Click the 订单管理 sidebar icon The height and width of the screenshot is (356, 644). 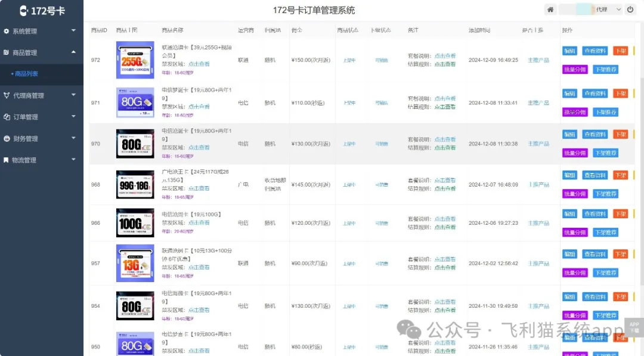pos(7,117)
